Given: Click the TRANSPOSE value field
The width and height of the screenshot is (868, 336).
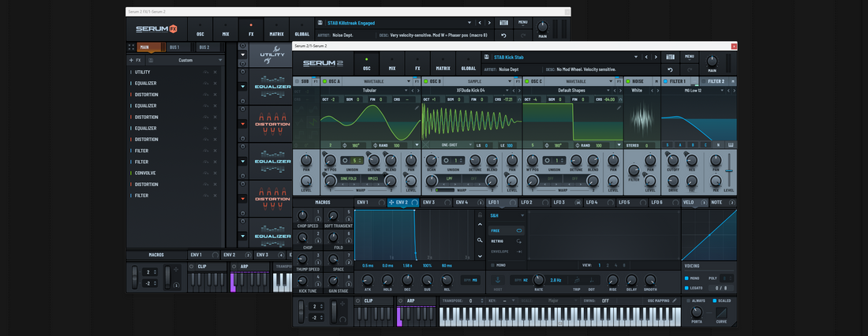Looking at the screenshot, I should point(470,301).
